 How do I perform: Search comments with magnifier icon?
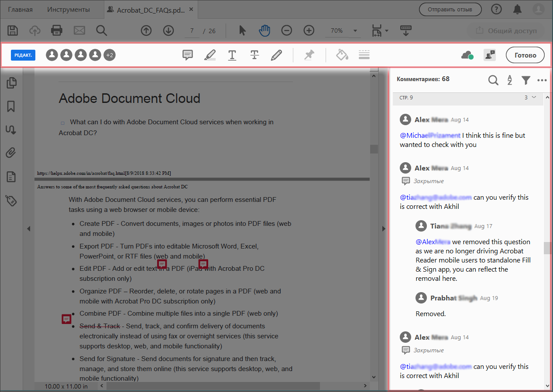(x=493, y=80)
